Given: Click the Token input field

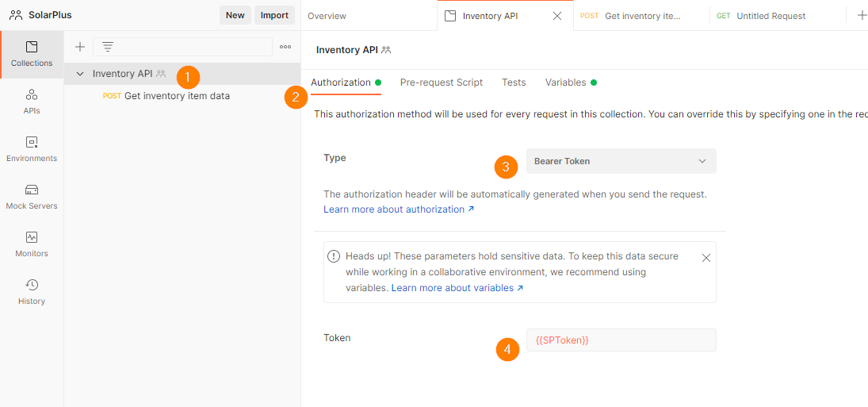Looking at the screenshot, I should point(621,340).
